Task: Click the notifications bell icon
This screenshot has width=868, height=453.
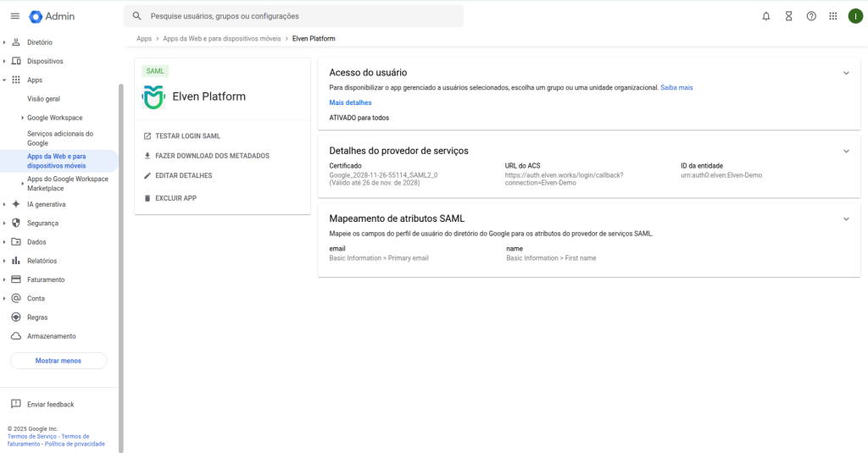Action: (x=766, y=16)
